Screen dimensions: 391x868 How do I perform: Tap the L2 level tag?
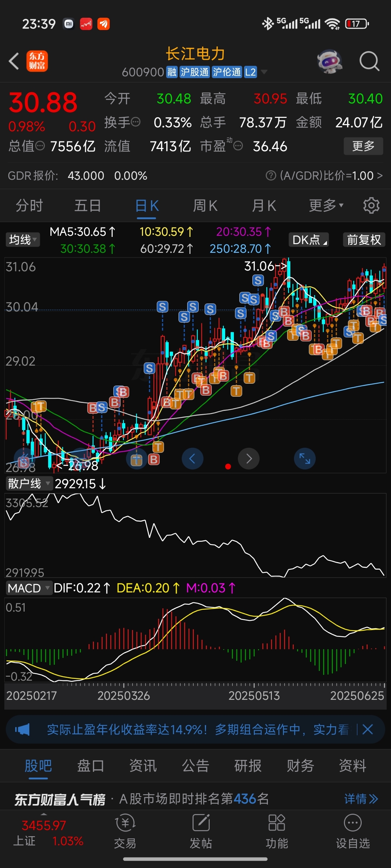[250, 72]
